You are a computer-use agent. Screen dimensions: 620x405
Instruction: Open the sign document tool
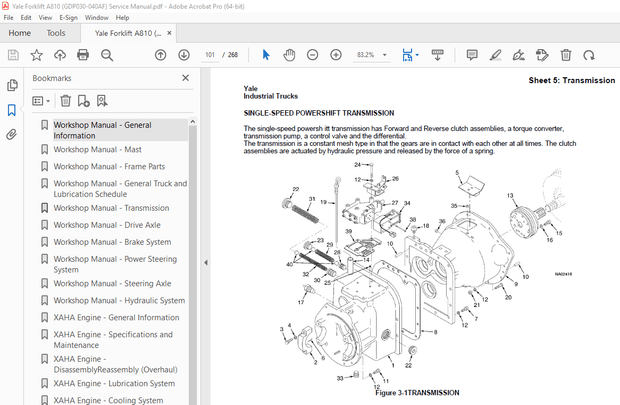518,55
